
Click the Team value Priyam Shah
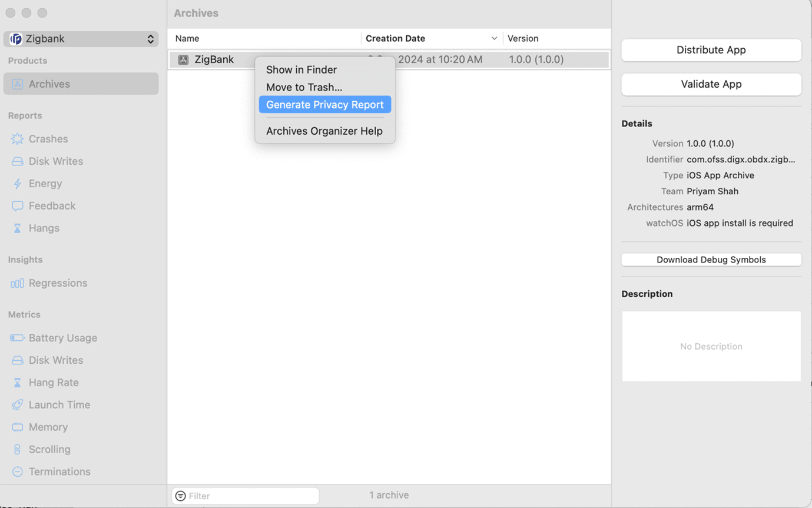[712, 191]
